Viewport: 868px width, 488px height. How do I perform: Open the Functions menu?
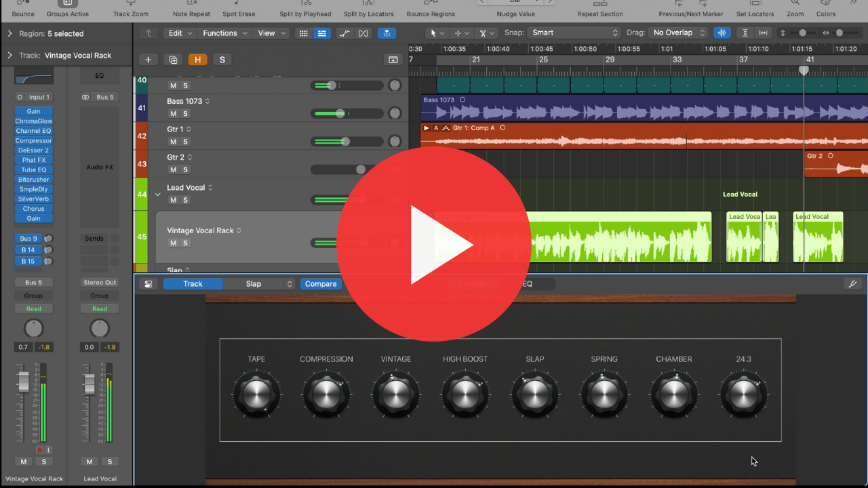225,33
